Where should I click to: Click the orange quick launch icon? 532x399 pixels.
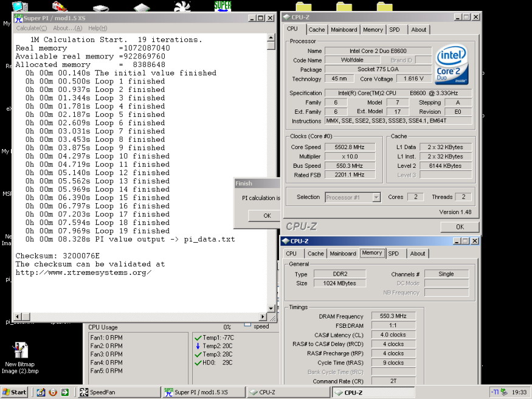tap(52, 392)
